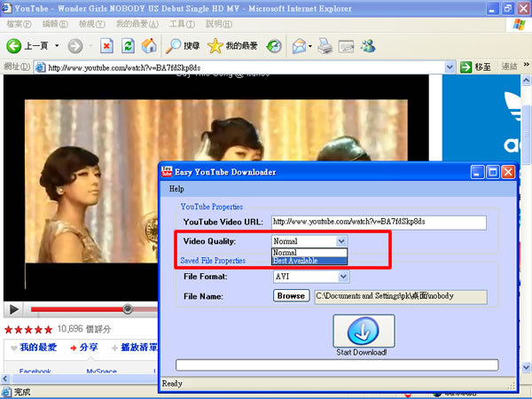
Task: Expand the IE toolbar chevron overflow
Action: (x=526, y=65)
